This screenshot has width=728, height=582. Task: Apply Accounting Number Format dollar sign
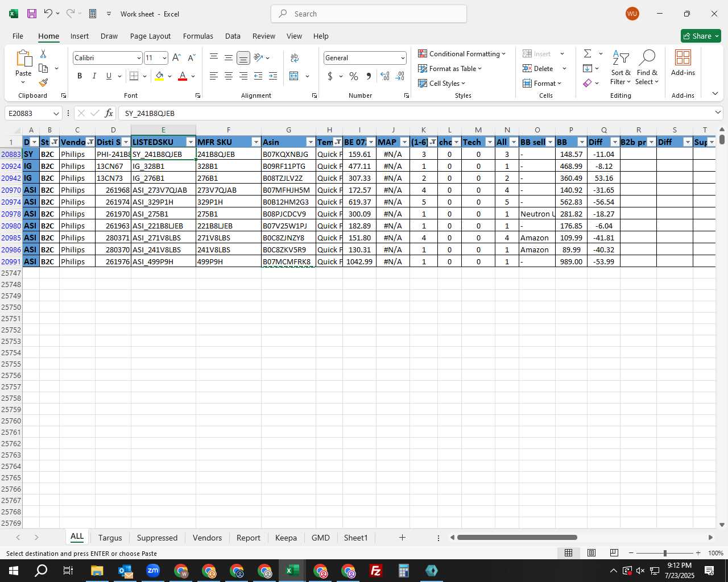point(330,76)
